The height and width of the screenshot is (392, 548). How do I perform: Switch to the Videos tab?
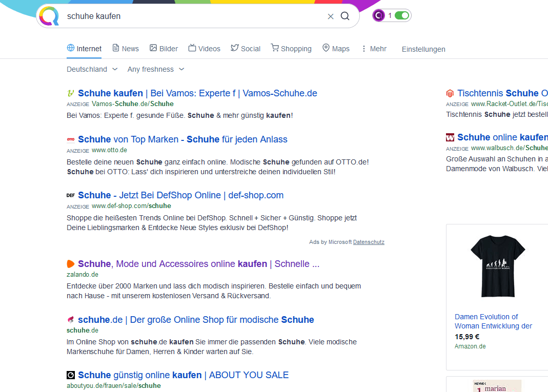[205, 49]
